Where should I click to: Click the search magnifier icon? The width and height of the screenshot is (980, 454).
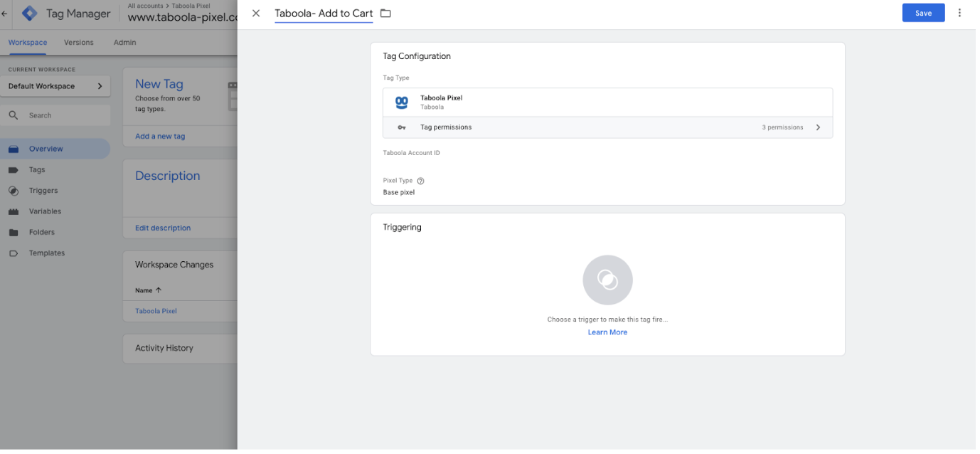[14, 115]
